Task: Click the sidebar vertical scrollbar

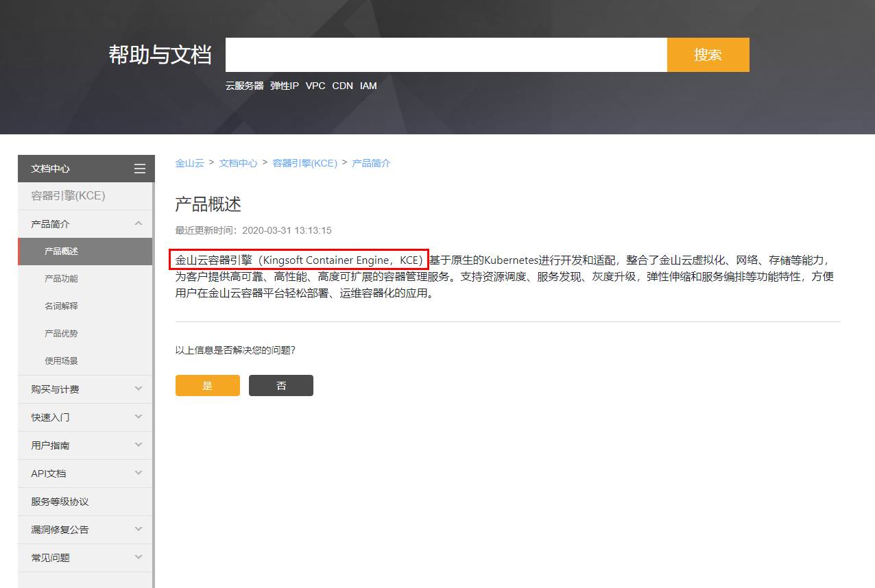Action: pos(154,384)
